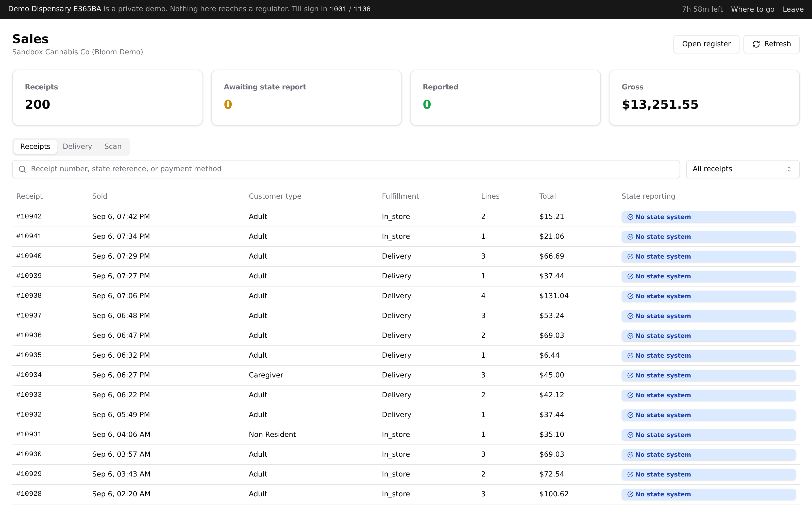Screen dimensions: 812x508
Task: Click the Awaiting state report card
Action: point(306,98)
